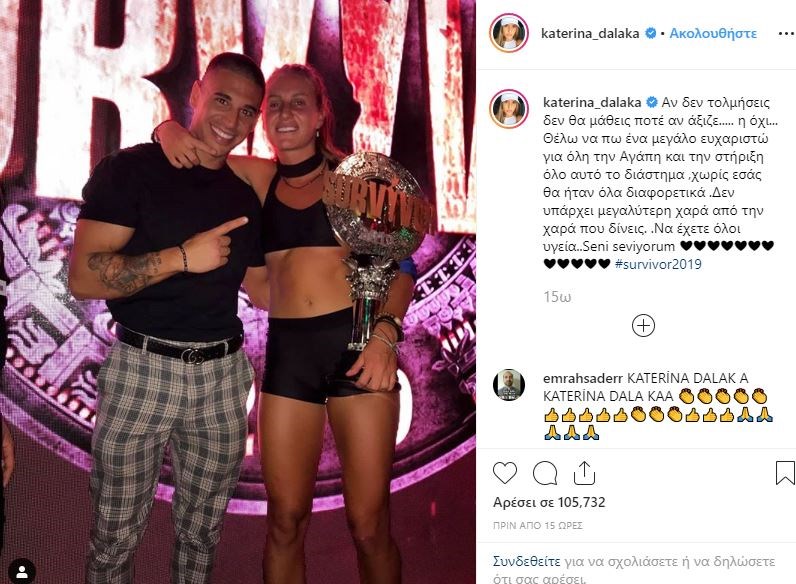Open three-dot options menu in header
The image size is (796, 584).
[786, 34]
